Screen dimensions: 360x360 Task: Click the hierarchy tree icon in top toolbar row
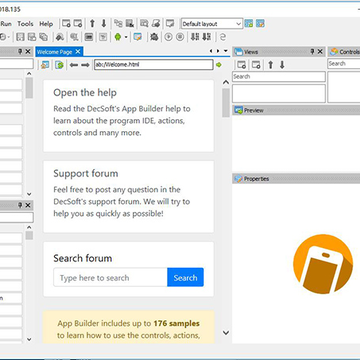[118, 24]
